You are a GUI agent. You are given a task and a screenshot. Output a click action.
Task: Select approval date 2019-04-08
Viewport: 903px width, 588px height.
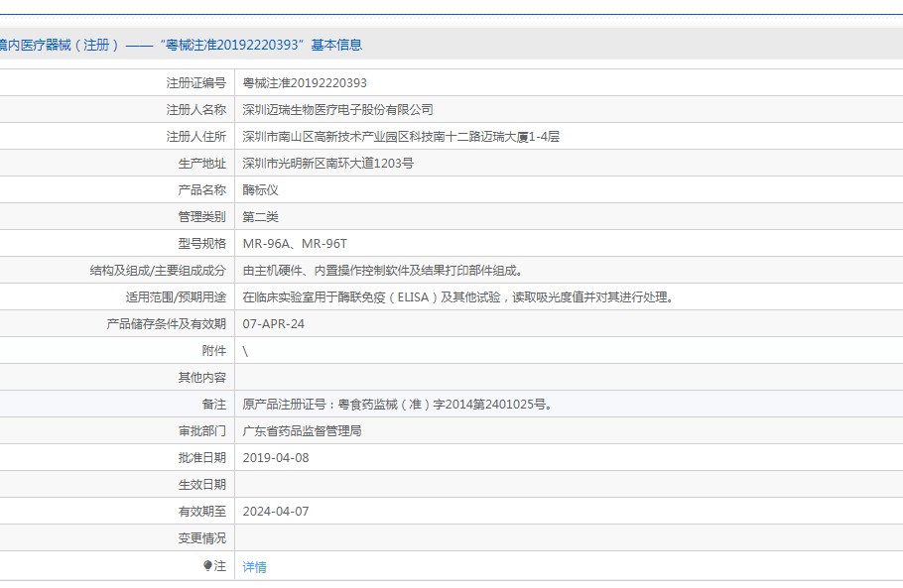pyautogui.click(x=276, y=458)
